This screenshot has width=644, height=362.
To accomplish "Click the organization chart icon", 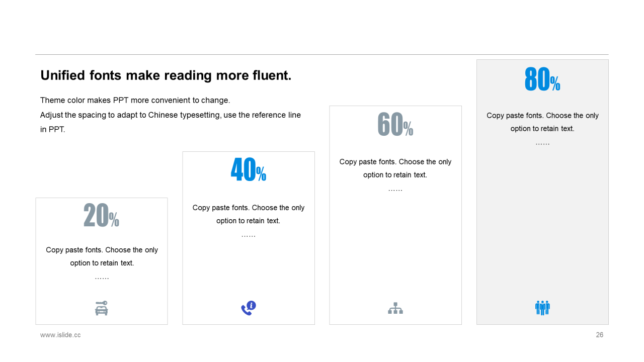I will (395, 308).
